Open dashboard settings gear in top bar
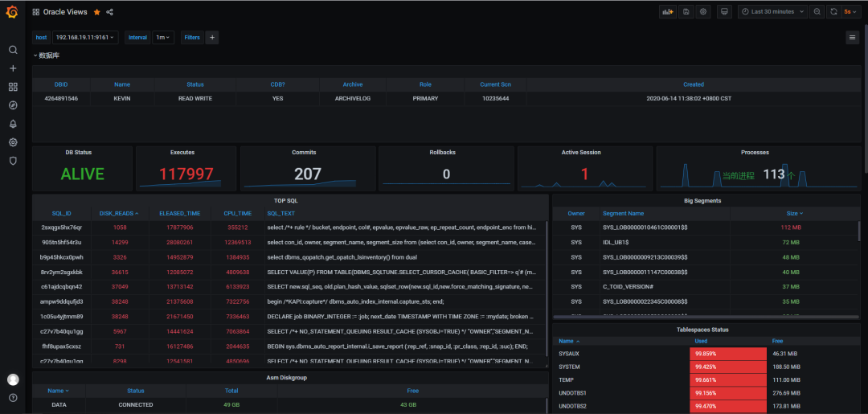 click(x=703, y=11)
